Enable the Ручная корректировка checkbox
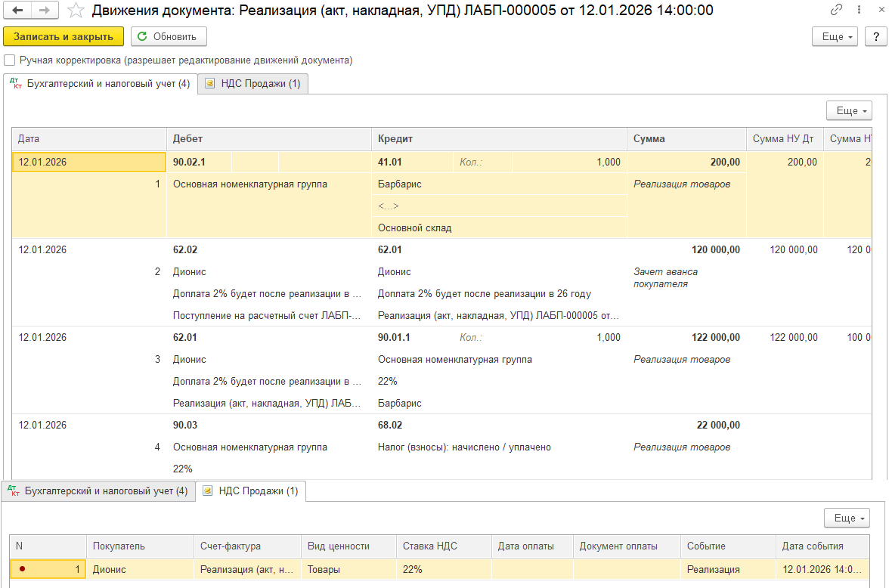This screenshot has width=889, height=588. (9, 60)
